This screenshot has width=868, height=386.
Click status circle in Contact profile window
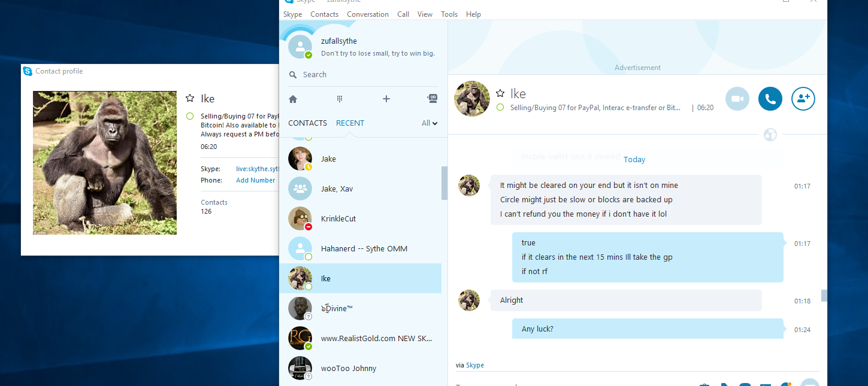pos(190,116)
